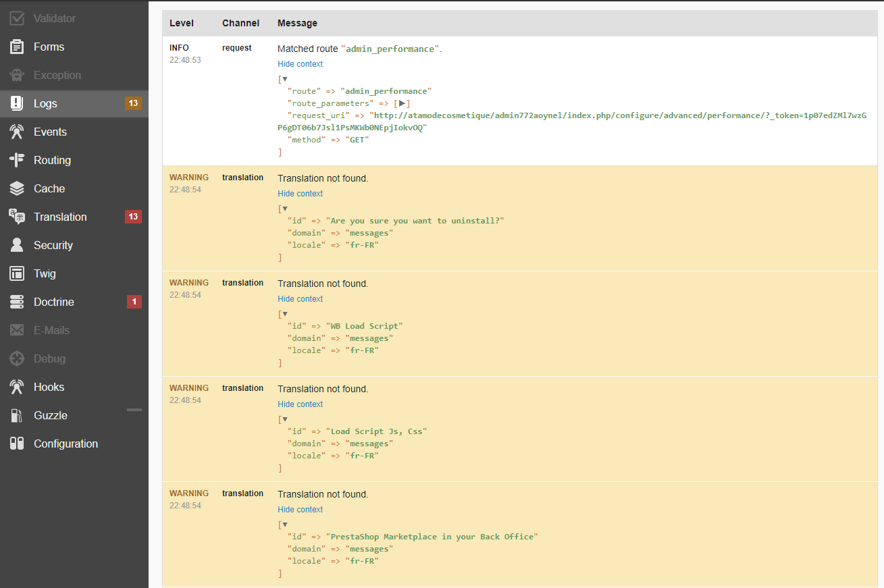Click the Doctrine database icon

[17, 302]
